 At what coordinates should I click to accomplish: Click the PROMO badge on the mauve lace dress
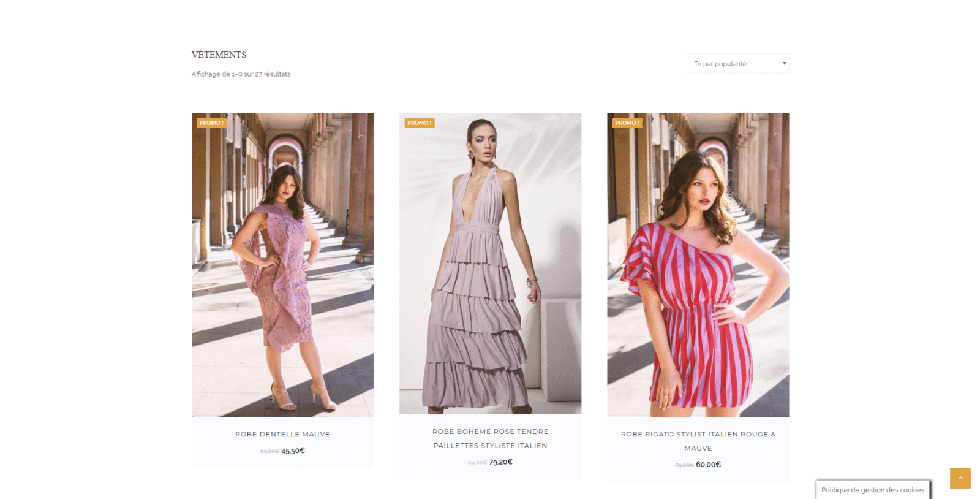(x=211, y=123)
